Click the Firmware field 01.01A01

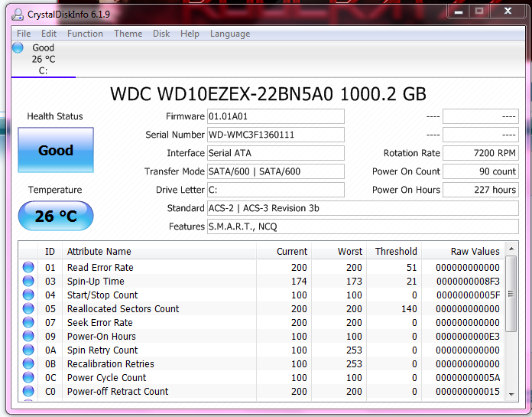coord(276,116)
